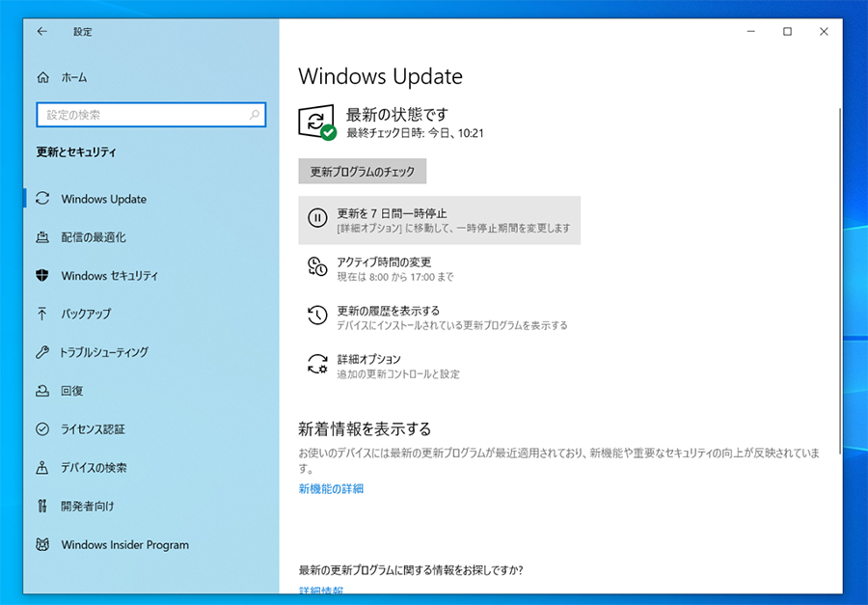This screenshot has width=868, height=605.
Task: Follow the 新機能の詳細 link
Action: pos(331,488)
